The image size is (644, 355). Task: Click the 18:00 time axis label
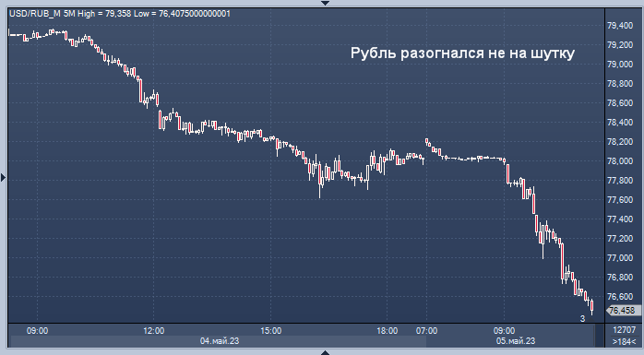pyautogui.click(x=387, y=331)
